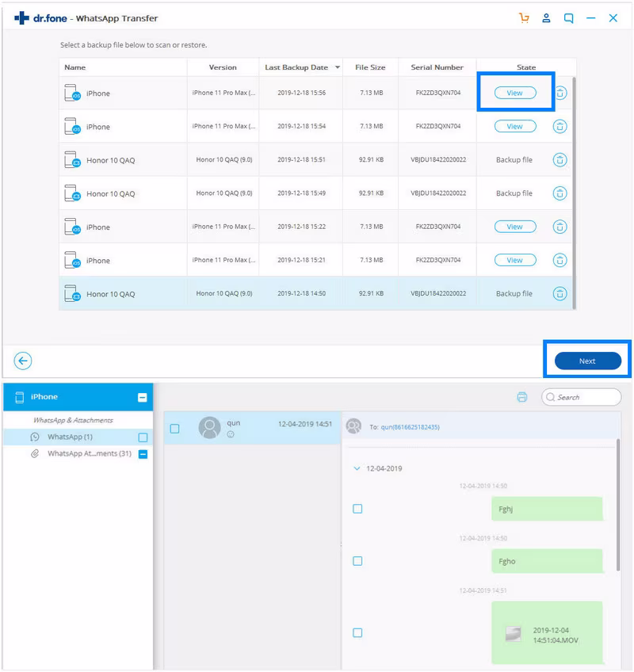Viewport: 634px width, 672px height.
Task: Click the dr.fone logo
Action: 40,18
